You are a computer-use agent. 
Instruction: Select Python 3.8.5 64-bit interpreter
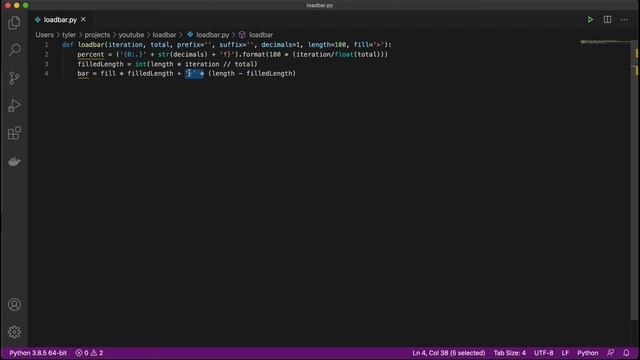tap(38, 353)
